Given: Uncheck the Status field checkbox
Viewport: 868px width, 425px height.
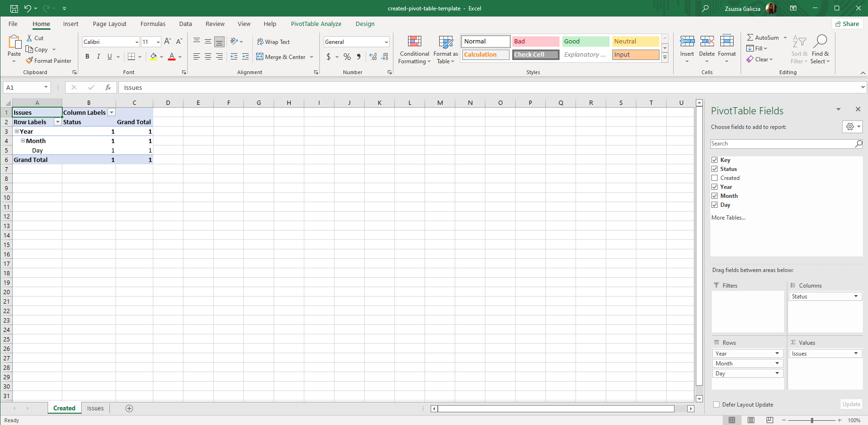Looking at the screenshot, I should [715, 169].
